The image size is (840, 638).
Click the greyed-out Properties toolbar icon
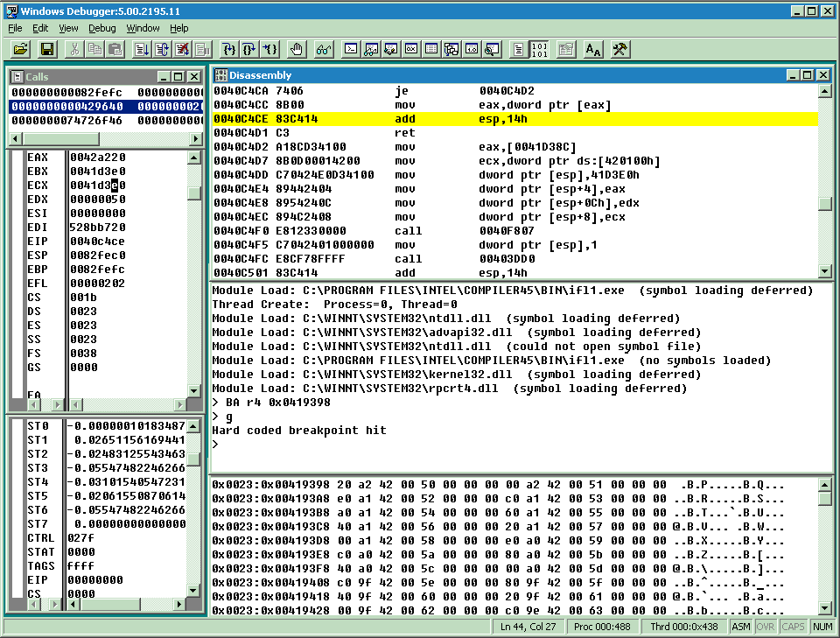pos(566,50)
